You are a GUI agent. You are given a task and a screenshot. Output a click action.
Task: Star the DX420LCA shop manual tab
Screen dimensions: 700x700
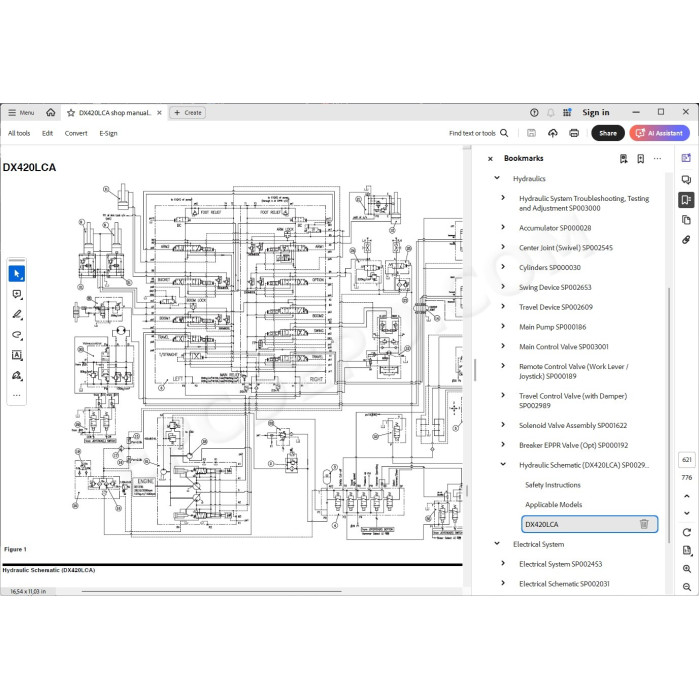71,113
